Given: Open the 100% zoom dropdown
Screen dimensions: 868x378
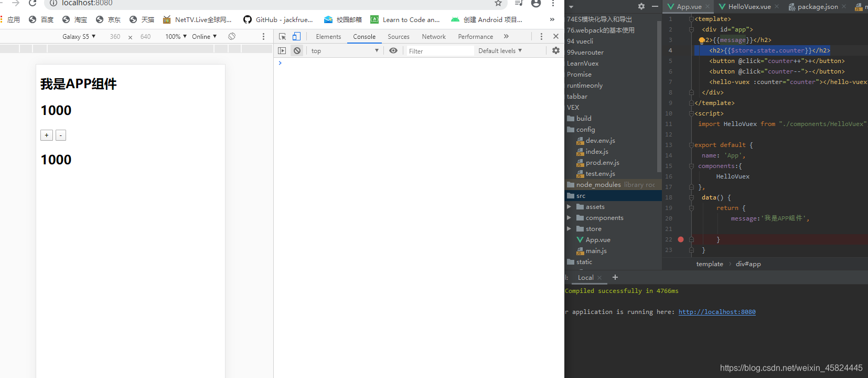Looking at the screenshot, I should tap(176, 36).
